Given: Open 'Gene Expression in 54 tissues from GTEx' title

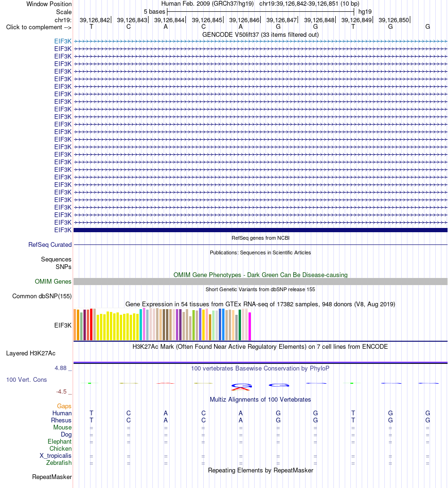Looking at the screenshot, I should click(260, 304).
